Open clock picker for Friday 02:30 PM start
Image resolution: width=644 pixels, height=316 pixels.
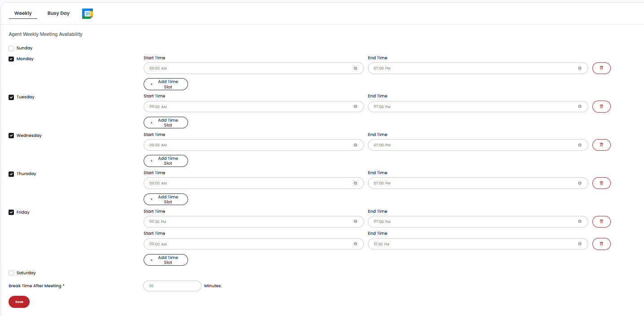tap(355, 222)
